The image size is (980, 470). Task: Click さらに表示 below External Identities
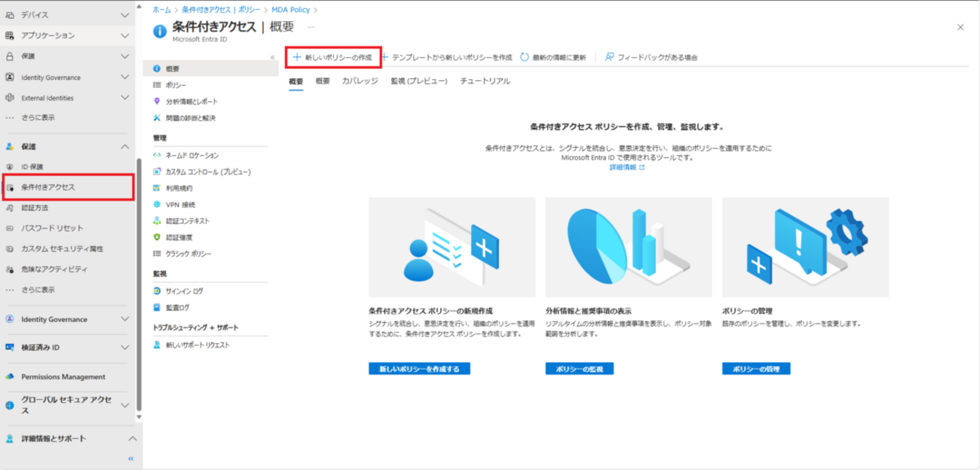coord(38,118)
